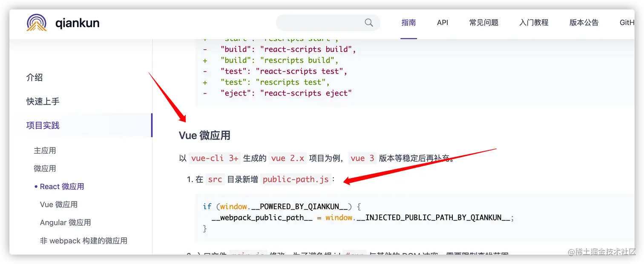
Task: Click the "react-scripts eject" diff line
Action: pos(277,93)
